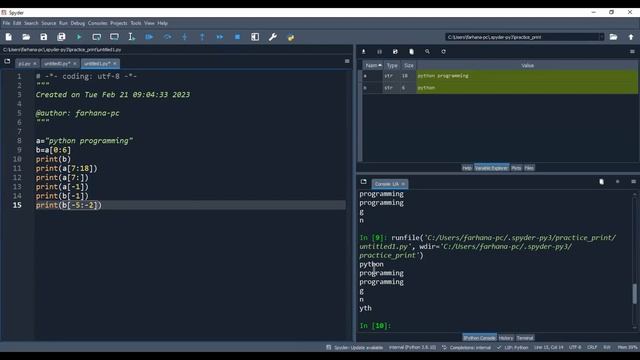Interrupt kernel in the console pane
640x360 pixels.
coord(617,182)
